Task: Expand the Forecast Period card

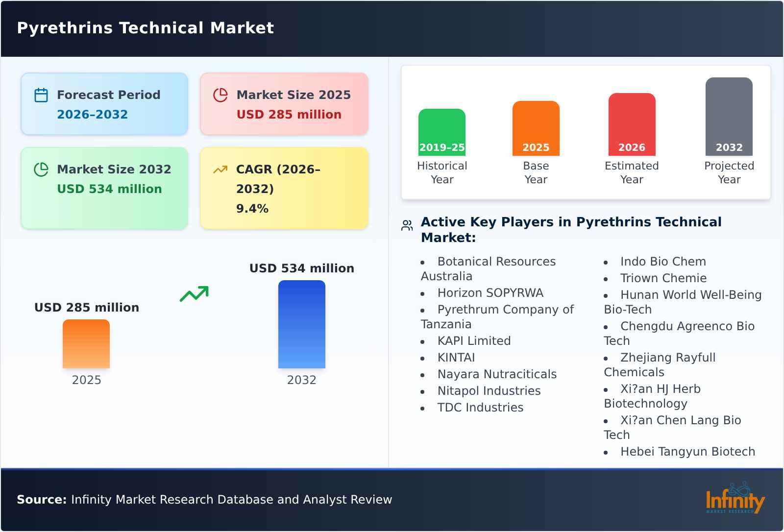Action: pyautogui.click(x=104, y=103)
